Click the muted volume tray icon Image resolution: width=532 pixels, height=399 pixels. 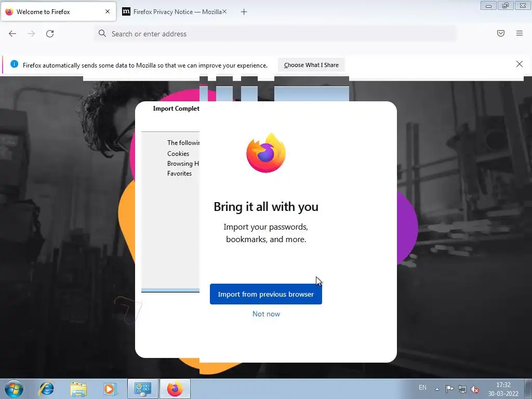tap(475, 389)
